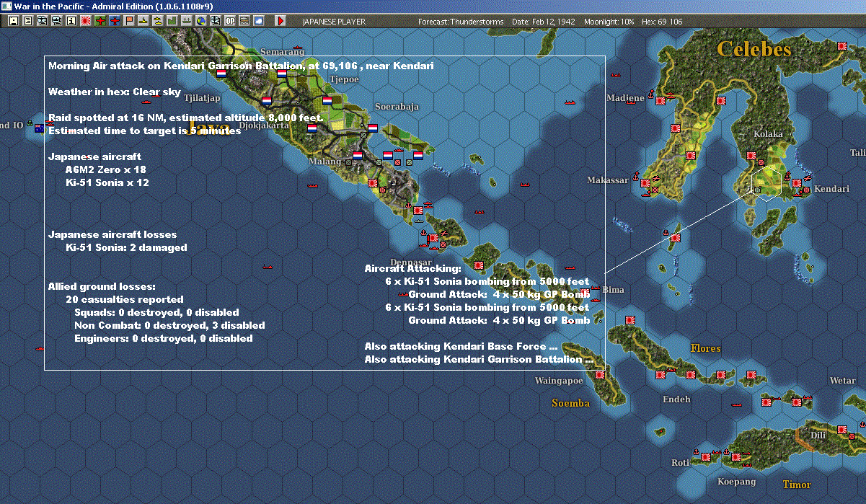
Task: Click the Wetar island label
Action: 842,381
